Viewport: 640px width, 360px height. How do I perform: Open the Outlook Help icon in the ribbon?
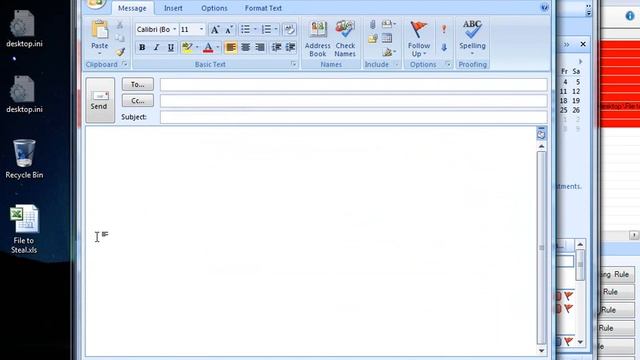click(x=544, y=7)
